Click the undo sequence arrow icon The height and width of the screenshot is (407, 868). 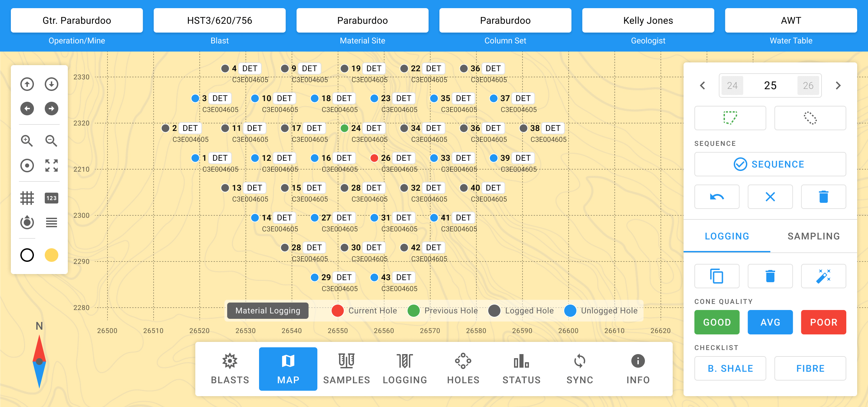pyautogui.click(x=717, y=197)
